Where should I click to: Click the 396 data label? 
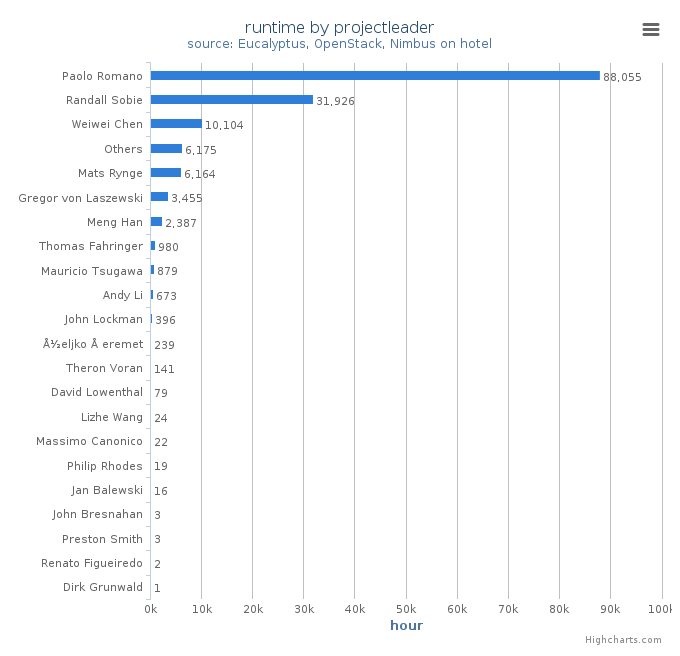[x=166, y=320]
